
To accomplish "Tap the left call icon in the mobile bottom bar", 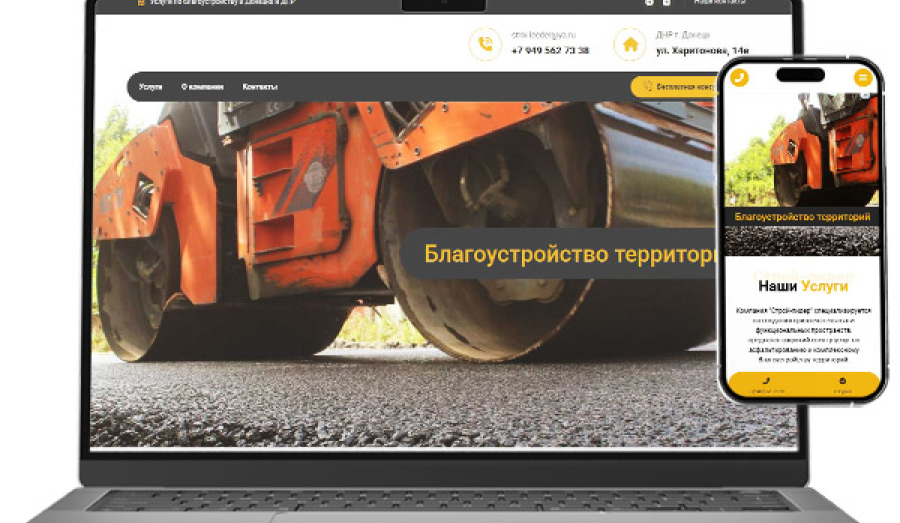I will 766,383.
